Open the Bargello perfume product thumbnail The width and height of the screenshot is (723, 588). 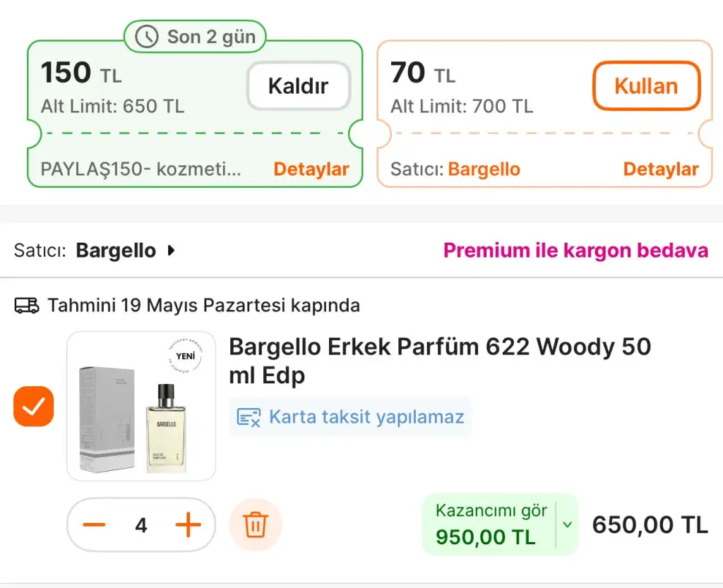[x=141, y=406]
